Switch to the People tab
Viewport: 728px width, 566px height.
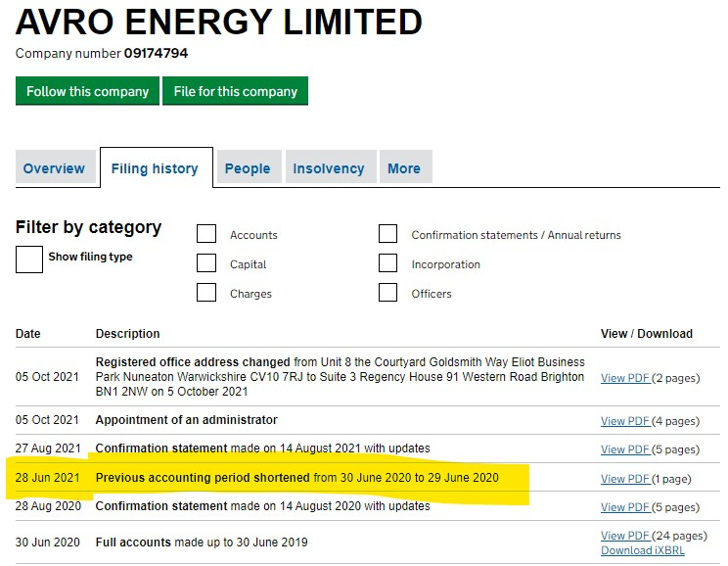pos(248,168)
